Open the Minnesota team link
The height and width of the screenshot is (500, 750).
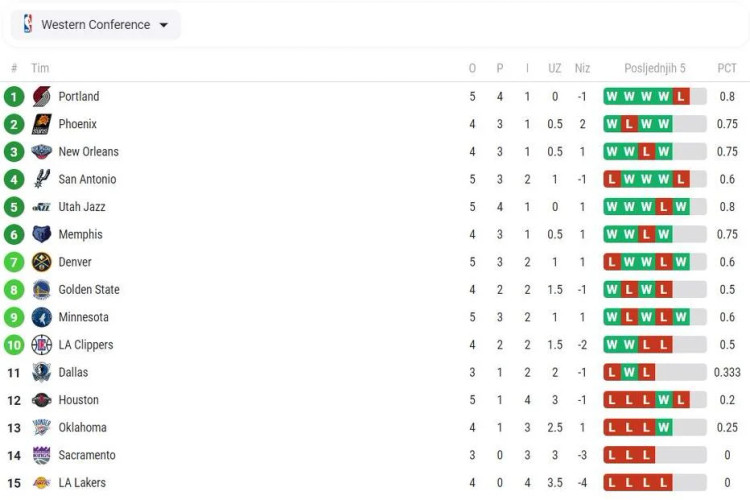pos(83,317)
